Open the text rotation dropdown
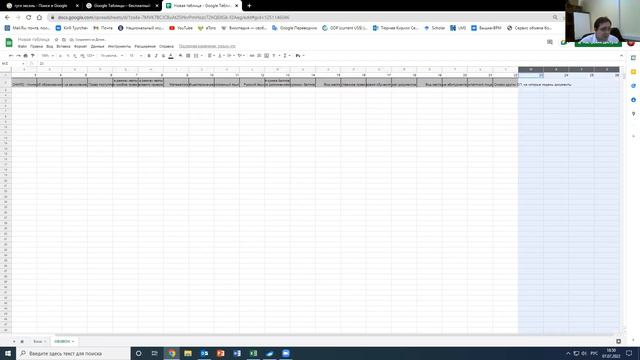The width and height of the screenshot is (640, 360). [x=241, y=56]
